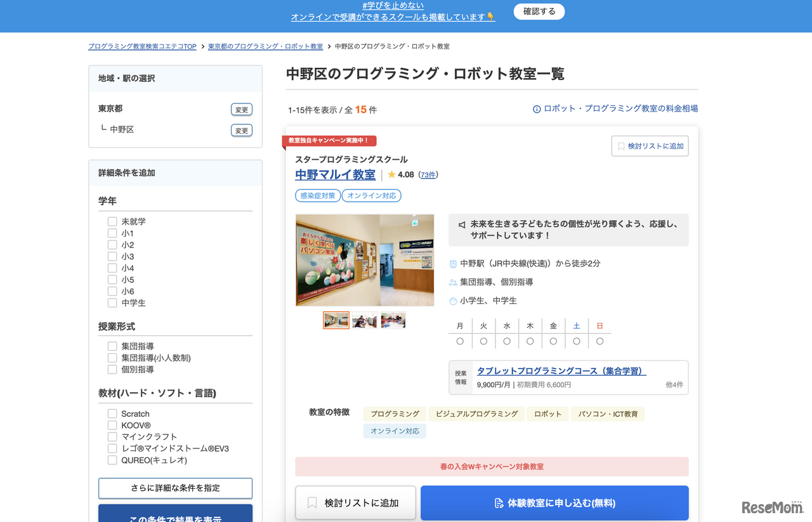The width and height of the screenshot is (812, 522).
Task: Click the 感染症対策 tag
Action: tap(318, 195)
